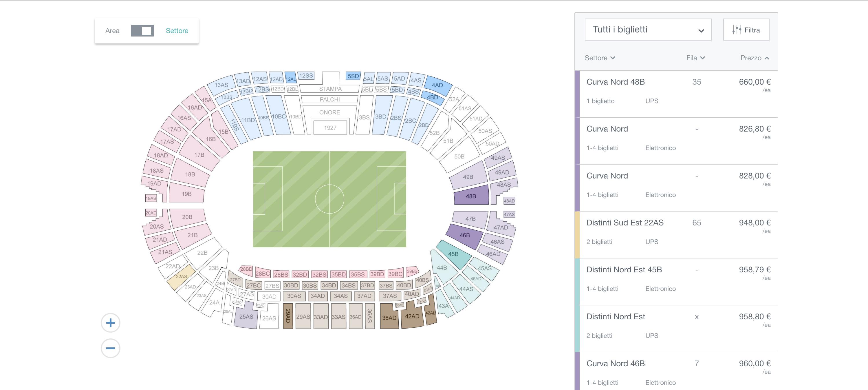Image resolution: width=868 pixels, height=390 pixels.
Task: Toggle the Area/Settore switch
Action: tap(142, 31)
